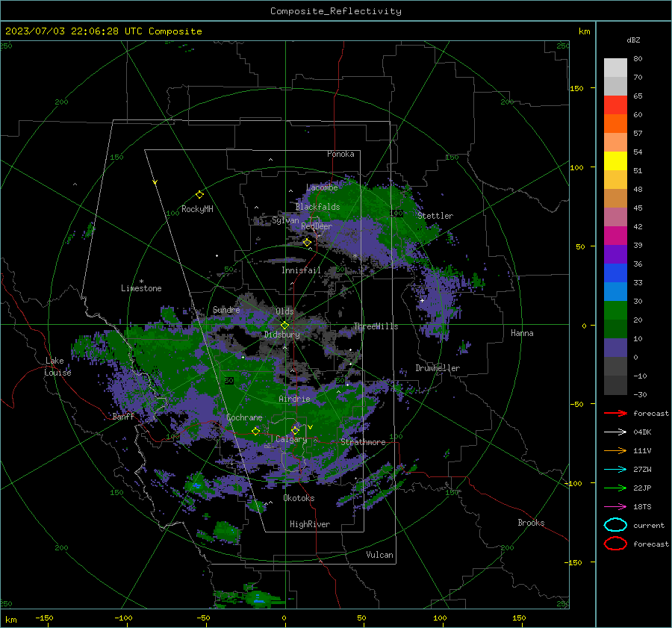The image size is (672, 628).
Task: Pick the bright green 30-20 dBZ swatch
Action: tap(615, 311)
